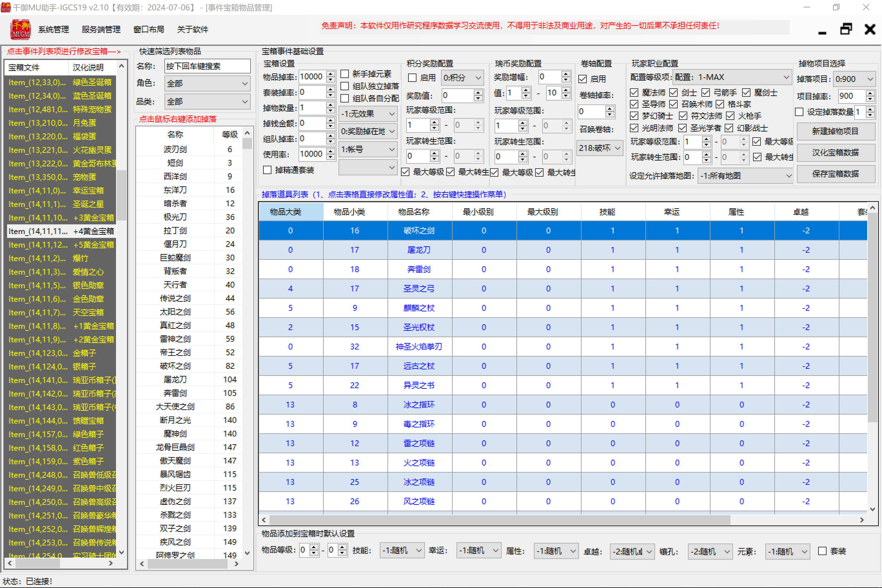Viewport: 882px width, 588px height.
Task: Click the drop table horizontal scrollbar thumb
Action: (x=500, y=520)
